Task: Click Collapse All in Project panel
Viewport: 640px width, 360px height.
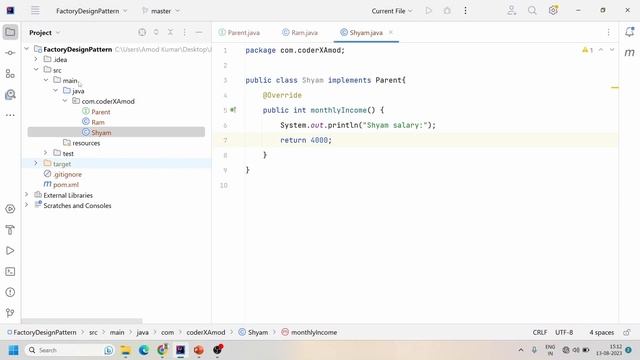Action: coord(170,32)
